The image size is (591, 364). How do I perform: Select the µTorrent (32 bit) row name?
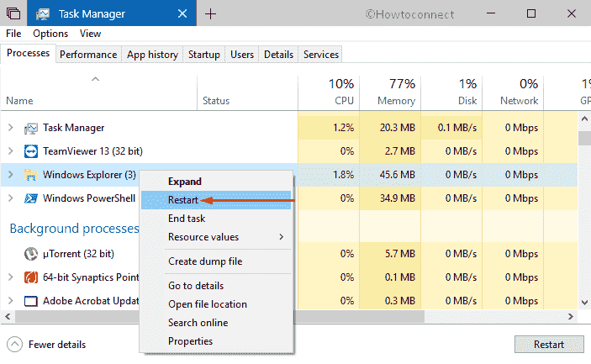78,254
